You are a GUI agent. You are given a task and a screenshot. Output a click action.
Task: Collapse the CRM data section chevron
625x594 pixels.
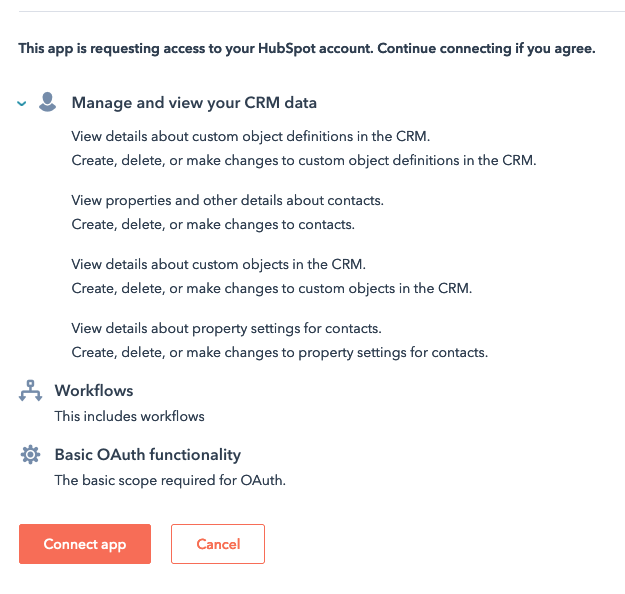point(22,104)
